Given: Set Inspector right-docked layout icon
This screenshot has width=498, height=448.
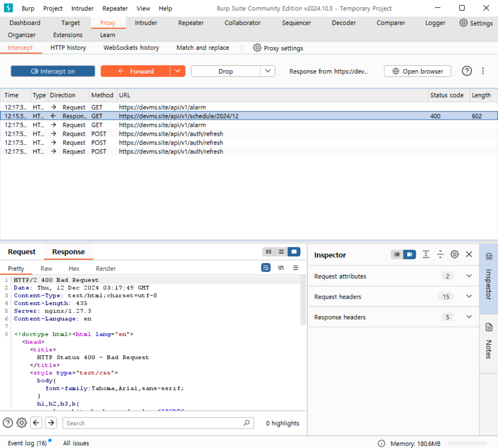Looking at the screenshot, I should click(410, 254).
